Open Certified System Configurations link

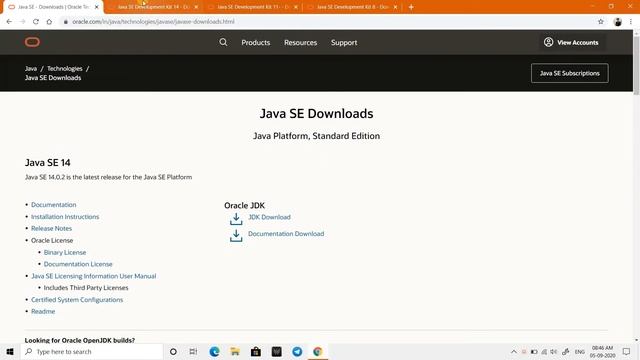77,300
